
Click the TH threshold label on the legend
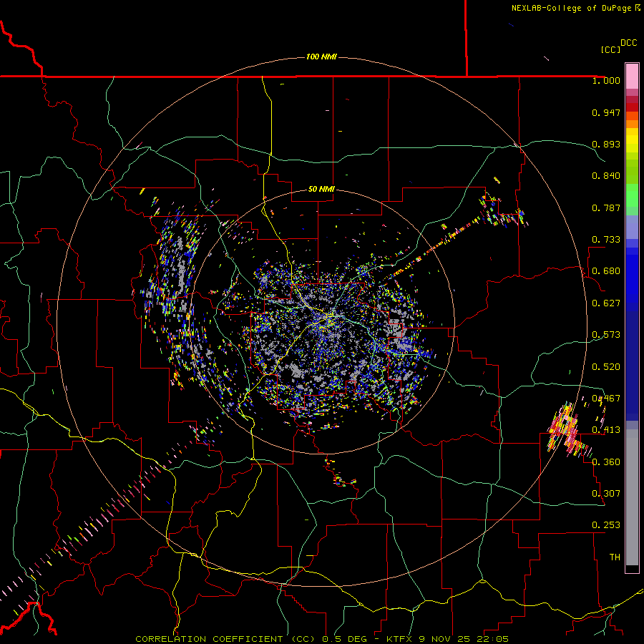click(x=615, y=557)
